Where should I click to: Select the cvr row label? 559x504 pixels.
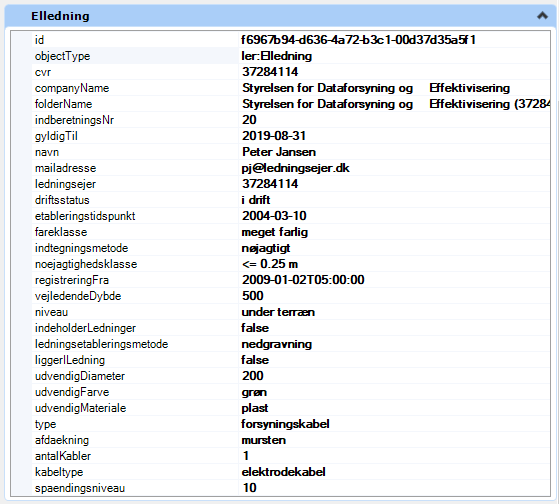pos(43,72)
